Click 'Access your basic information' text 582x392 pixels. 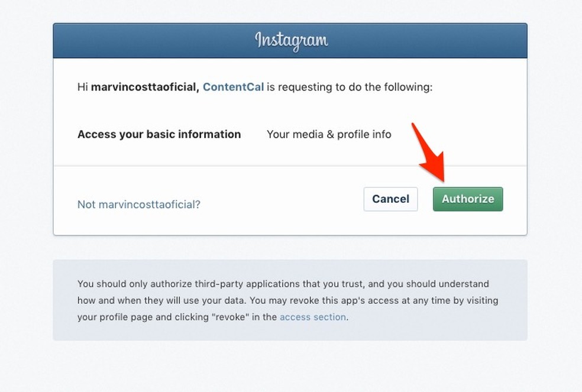coord(159,134)
